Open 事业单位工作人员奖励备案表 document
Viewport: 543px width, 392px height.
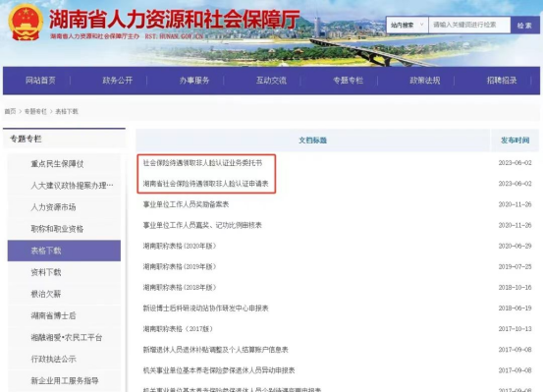(186, 204)
